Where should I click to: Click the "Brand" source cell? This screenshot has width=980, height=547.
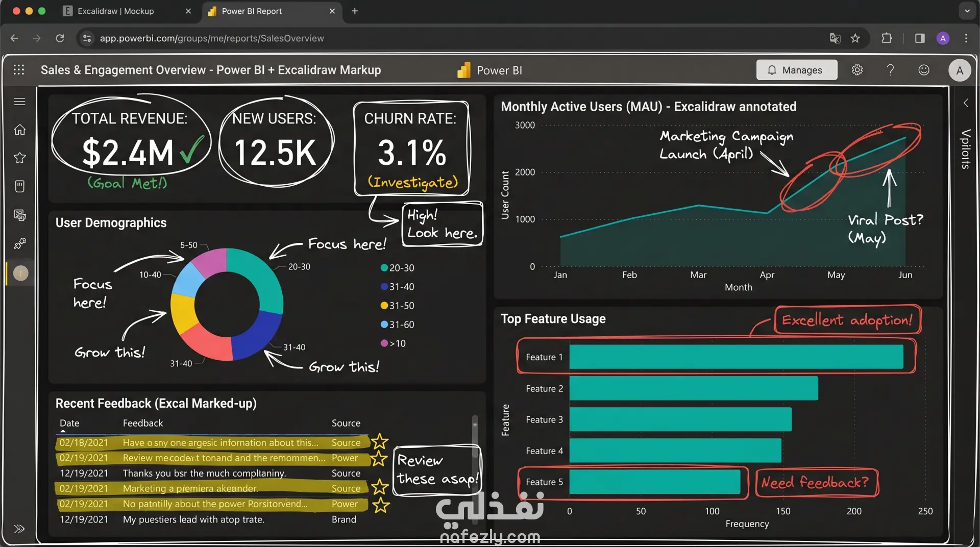[x=344, y=519]
